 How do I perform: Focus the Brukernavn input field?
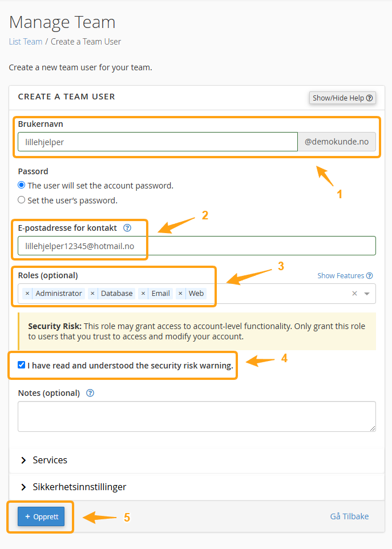pos(157,142)
